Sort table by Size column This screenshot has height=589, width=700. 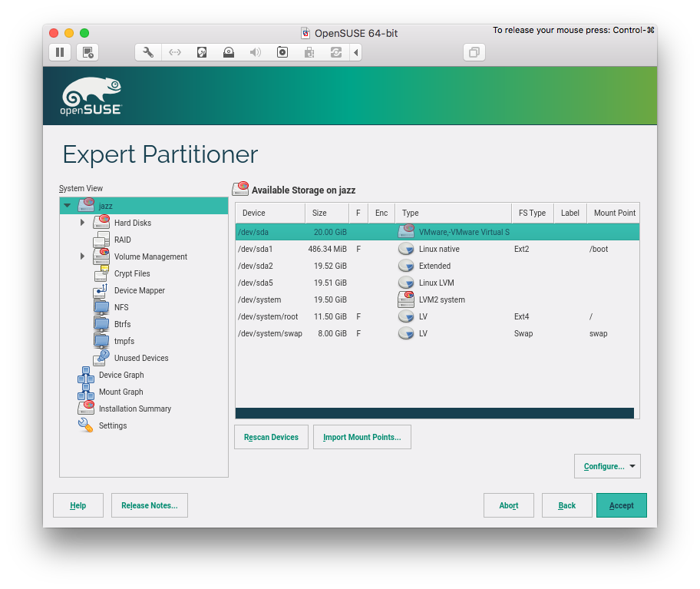click(x=327, y=213)
